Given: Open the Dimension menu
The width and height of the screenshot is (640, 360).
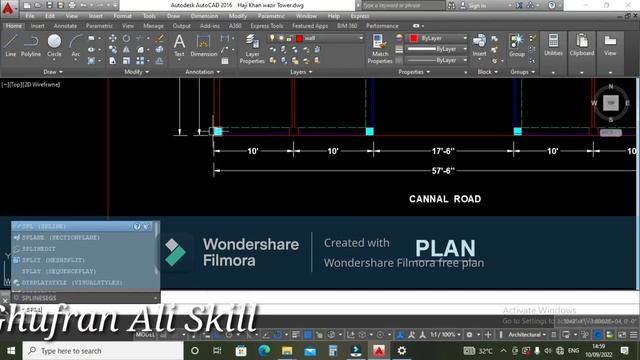Looking at the screenshot, I should [204, 16].
